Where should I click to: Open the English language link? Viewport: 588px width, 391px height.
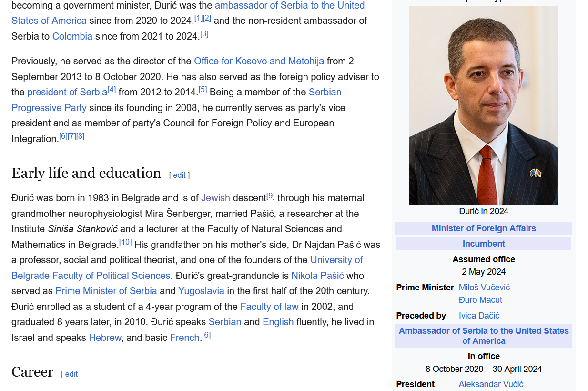tap(278, 322)
